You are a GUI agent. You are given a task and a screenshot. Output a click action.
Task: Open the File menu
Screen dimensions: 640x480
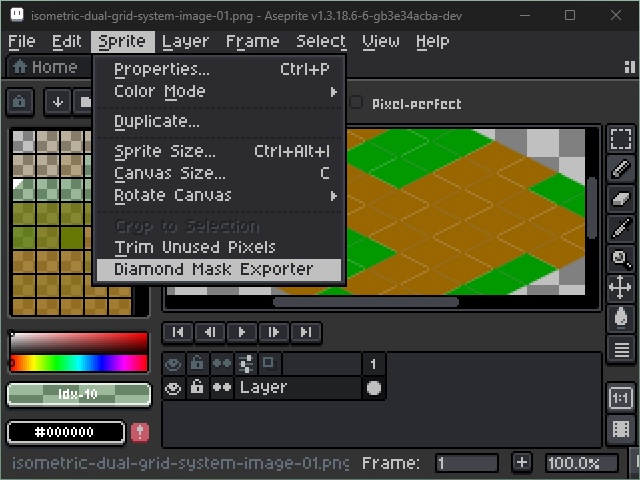pos(22,41)
